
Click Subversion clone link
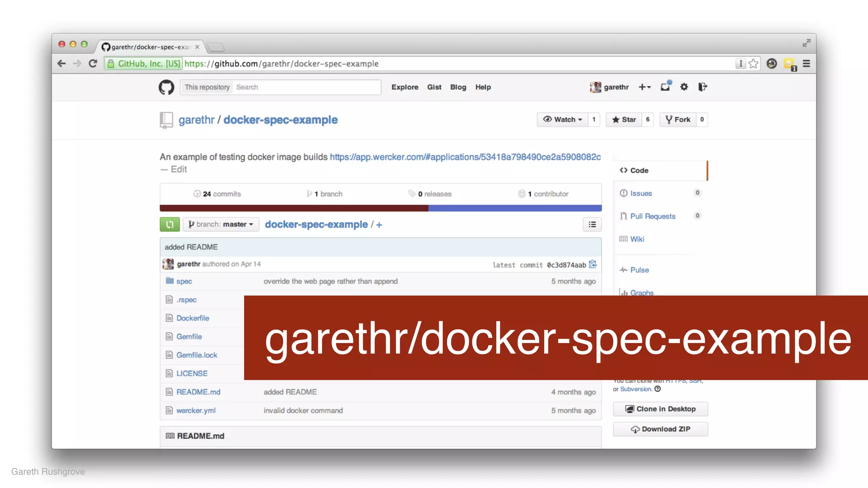(636, 389)
